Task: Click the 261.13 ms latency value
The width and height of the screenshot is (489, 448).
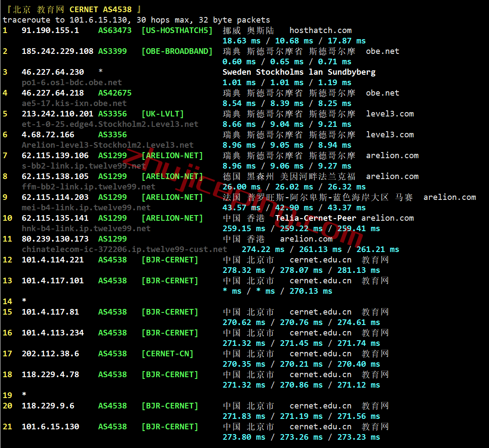Action: coord(320,250)
